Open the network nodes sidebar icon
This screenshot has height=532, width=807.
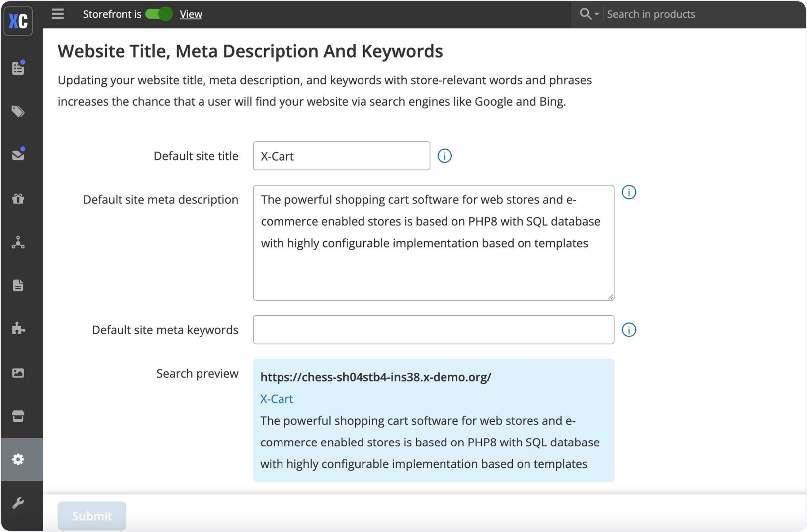tap(18, 242)
